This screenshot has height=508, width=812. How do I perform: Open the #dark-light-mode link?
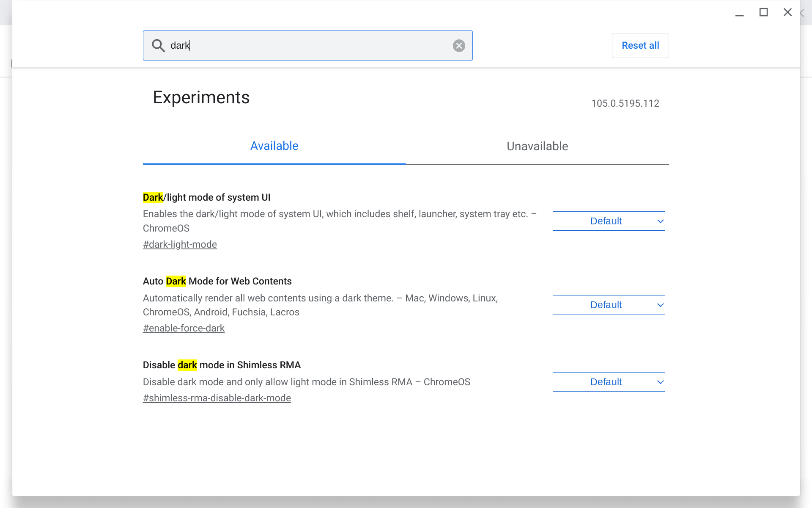coord(180,244)
